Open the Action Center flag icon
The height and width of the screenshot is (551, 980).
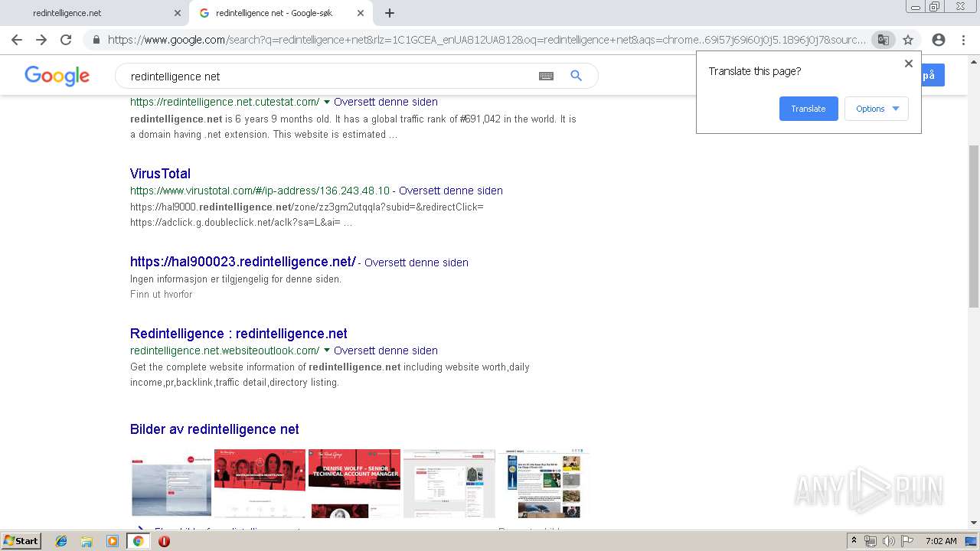pos(906,541)
